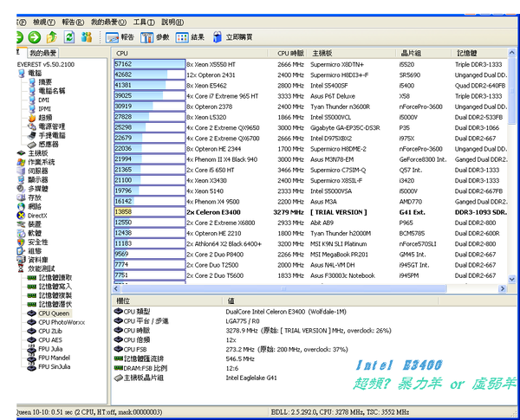Sort by 晶片組 column header
Image resolution: width=520 pixels, height=420 pixels.
[x=424, y=53]
